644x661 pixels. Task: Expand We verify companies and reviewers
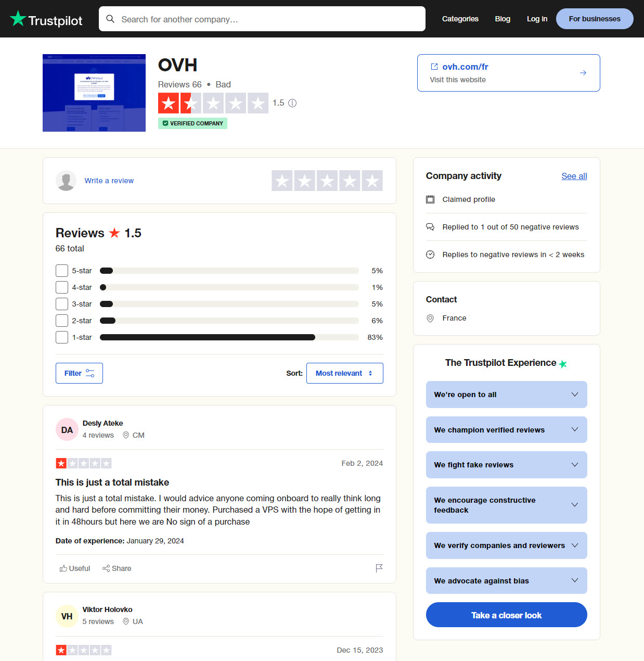pyautogui.click(x=507, y=545)
